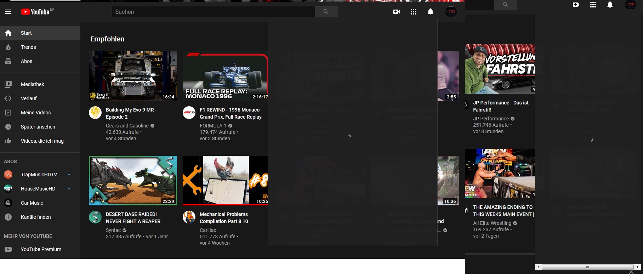This screenshot has width=644, height=279.
Task: Click horizontal scrollbar thumb in right window
Action: pos(587,267)
